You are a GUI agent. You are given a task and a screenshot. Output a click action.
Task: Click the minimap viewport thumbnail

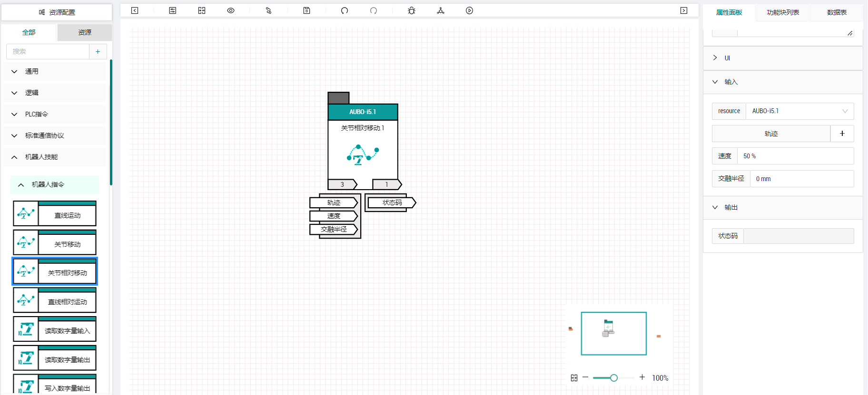tap(614, 333)
